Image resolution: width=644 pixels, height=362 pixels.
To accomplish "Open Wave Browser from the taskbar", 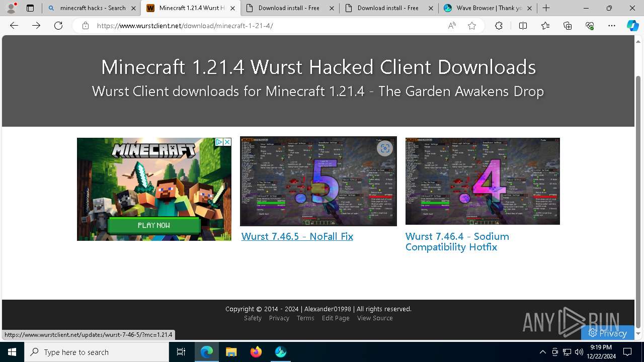I will point(281,352).
